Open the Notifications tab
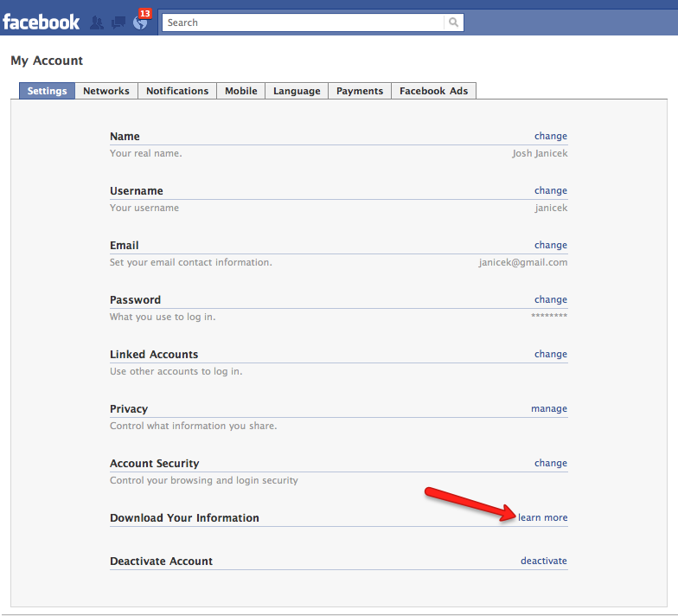Image resolution: width=678 pixels, height=616 pixels. 177,91
